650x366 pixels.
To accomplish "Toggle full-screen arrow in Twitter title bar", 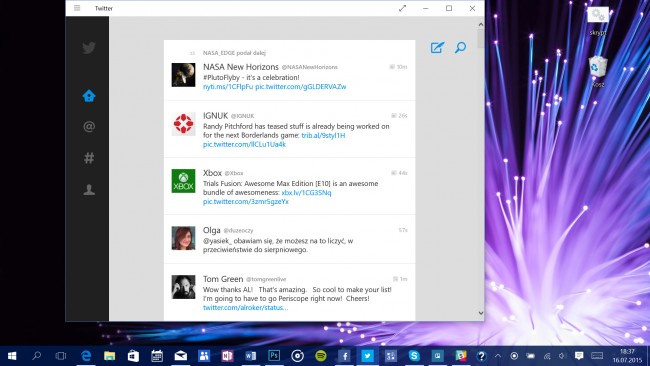I will click(402, 8).
